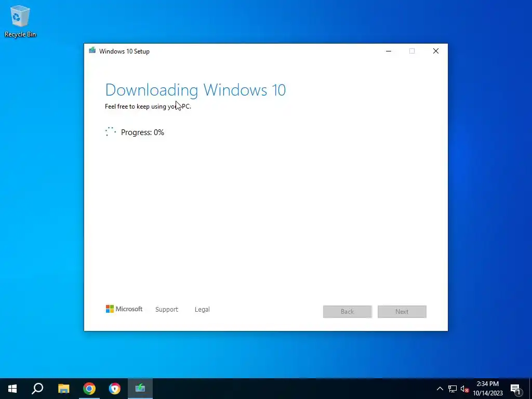Image resolution: width=532 pixels, height=399 pixels.
Task: Open the Windows Start menu
Action: [x=12, y=389]
